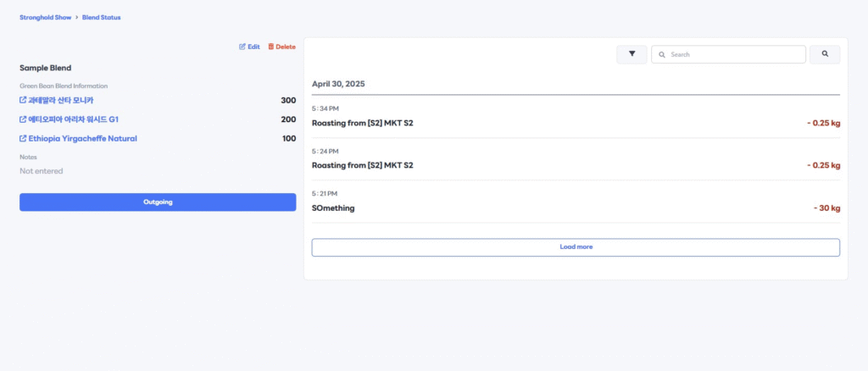Click the Load more button
Viewport: 868px width, 371px height.
pyautogui.click(x=576, y=247)
